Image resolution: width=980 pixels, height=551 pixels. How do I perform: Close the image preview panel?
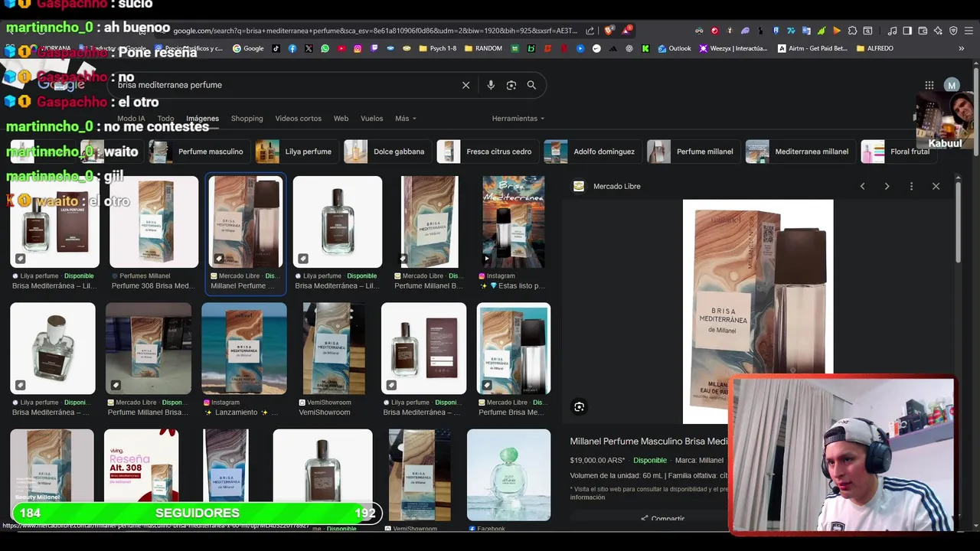click(x=936, y=186)
